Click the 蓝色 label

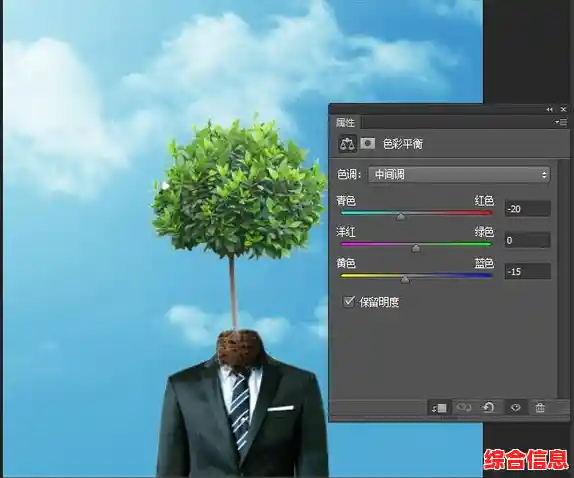(484, 263)
